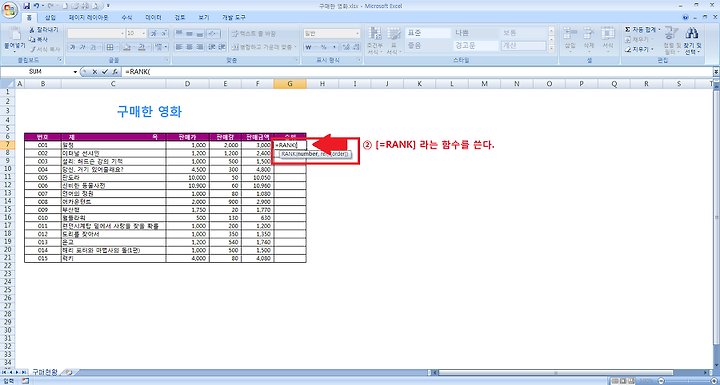The image size is (720, 385).
Task: Apply the 나쁨 cell style
Action: point(475,33)
